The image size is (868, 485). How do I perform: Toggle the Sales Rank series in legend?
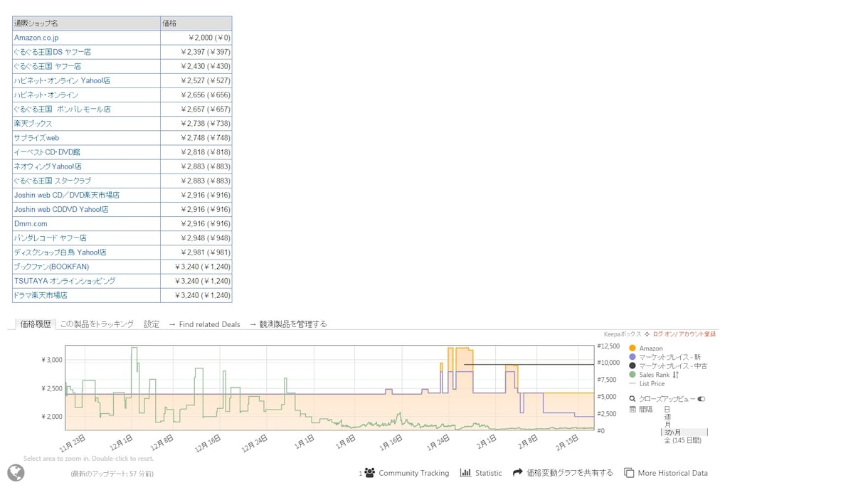649,375
